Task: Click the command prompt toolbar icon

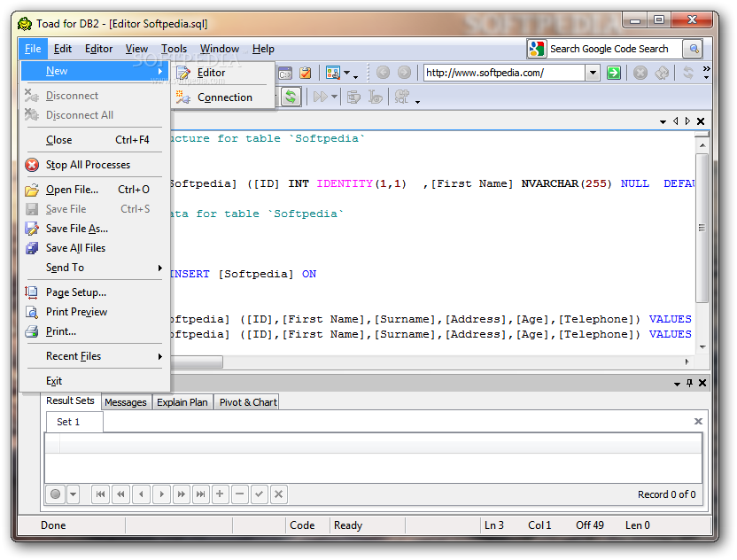Action: tap(285, 74)
